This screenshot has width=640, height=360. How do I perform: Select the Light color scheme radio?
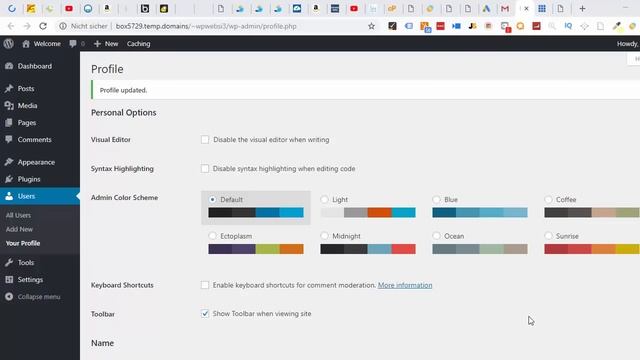pos(324,200)
